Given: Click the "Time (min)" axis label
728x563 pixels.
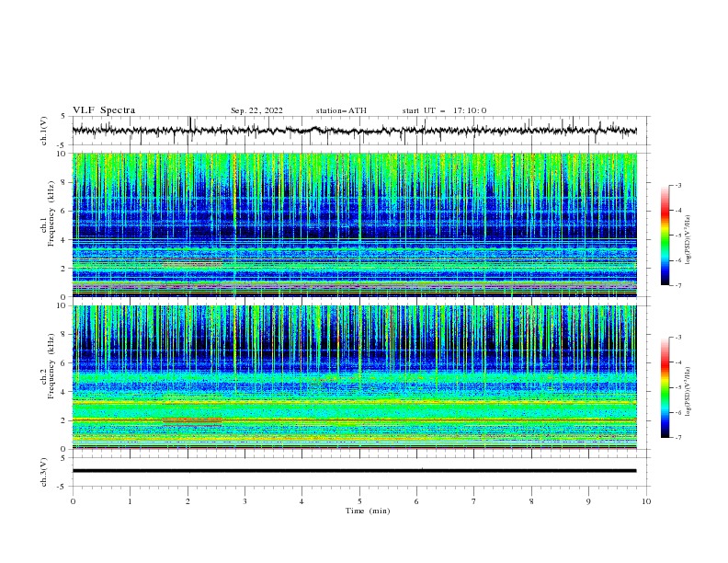Looking at the screenshot, I should pyautogui.click(x=368, y=511).
